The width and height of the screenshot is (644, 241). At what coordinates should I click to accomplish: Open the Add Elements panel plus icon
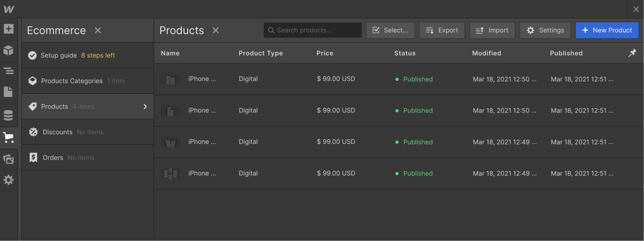pyautogui.click(x=8, y=29)
